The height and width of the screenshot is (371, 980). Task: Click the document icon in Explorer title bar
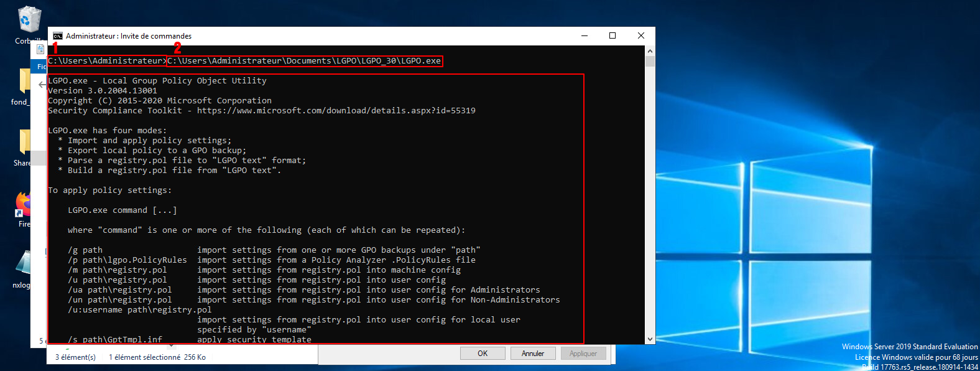coord(40,49)
